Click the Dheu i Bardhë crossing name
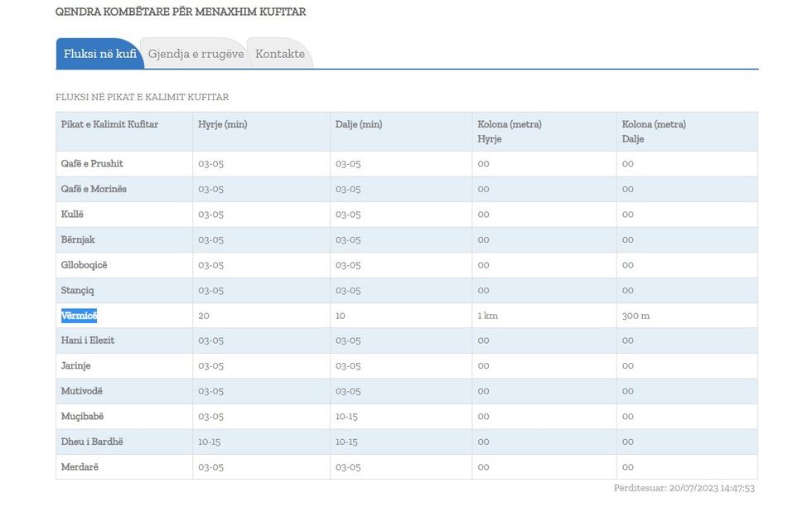The image size is (812, 517). pos(92,442)
